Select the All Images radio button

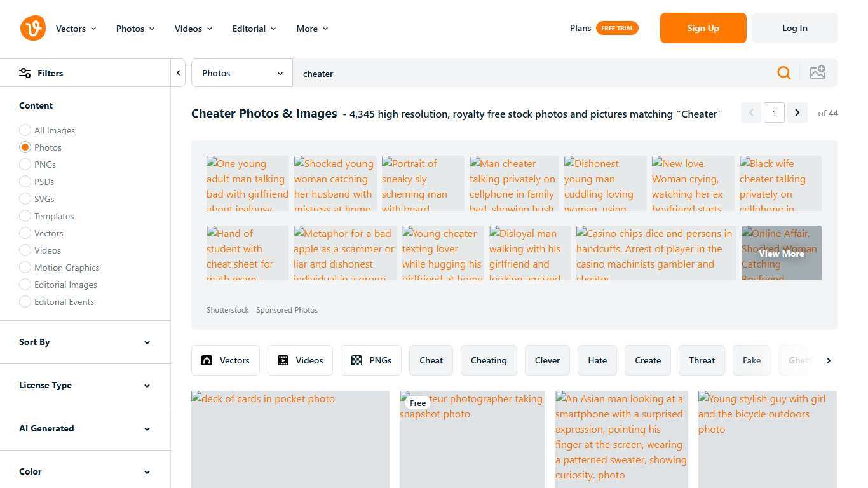click(x=25, y=130)
